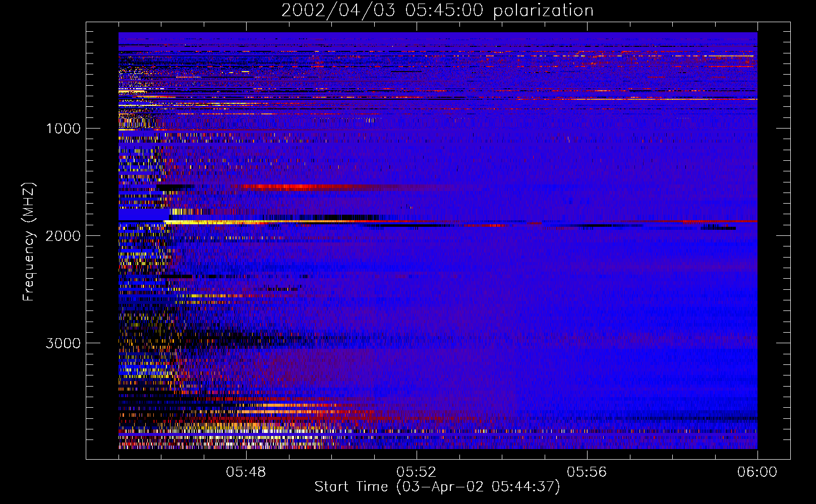Click the 'Frequency (MHZ)' axis title
This screenshot has width=816, height=504.
[28, 242]
